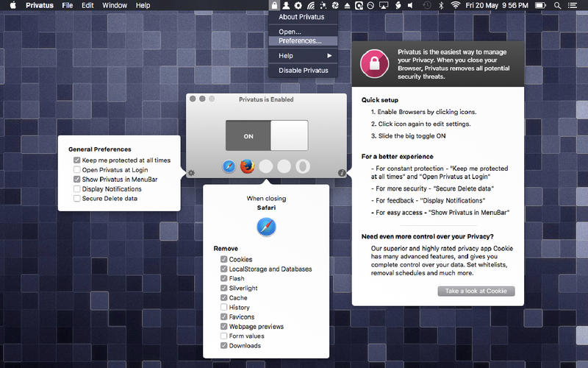Toggle 'Show Privatus in MenuBar' checkbox
Screen dimensions: 588x368
coord(77,179)
